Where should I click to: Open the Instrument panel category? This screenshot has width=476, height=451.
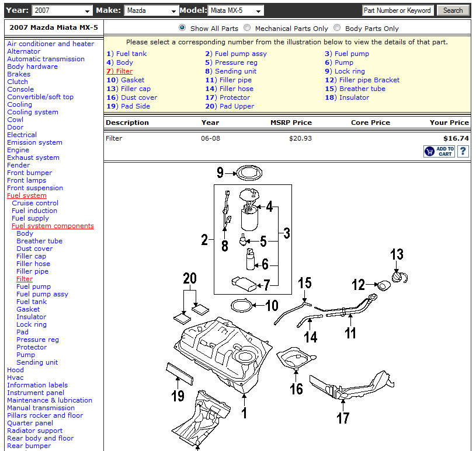pos(36,393)
